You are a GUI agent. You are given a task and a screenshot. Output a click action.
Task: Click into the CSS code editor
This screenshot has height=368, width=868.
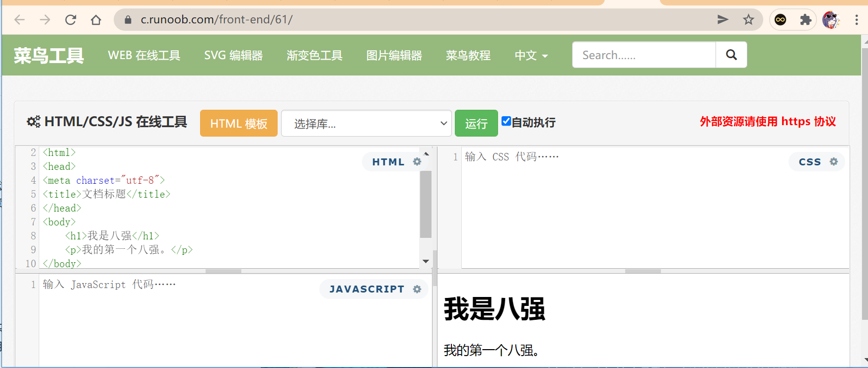(x=655, y=209)
